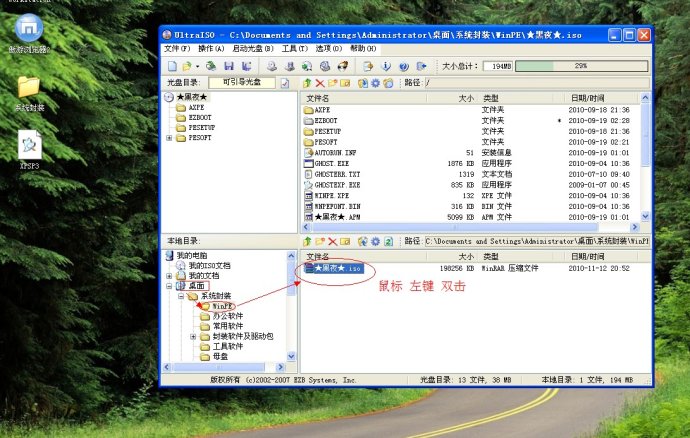The width and height of the screenshot is (690, 438).
Task: Expand the PESOFT folder in disc tree
Action: (x=169, y=138)
